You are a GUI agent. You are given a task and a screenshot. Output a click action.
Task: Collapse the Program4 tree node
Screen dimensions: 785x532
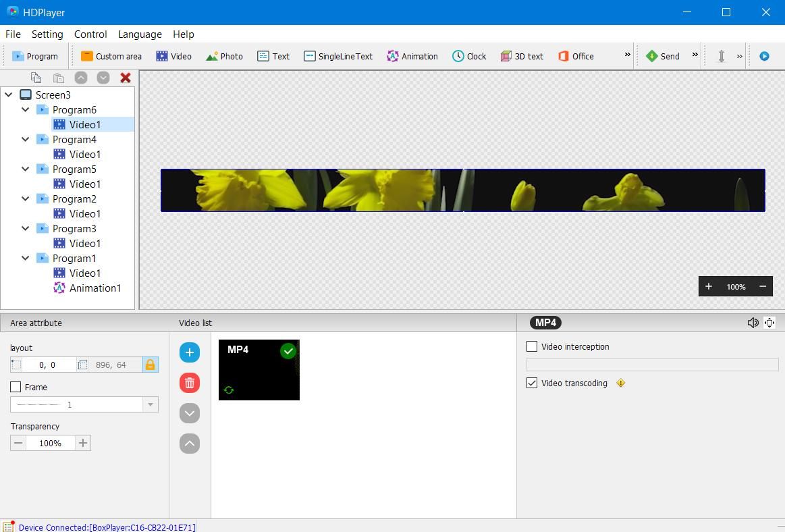(x=26, y=139)
